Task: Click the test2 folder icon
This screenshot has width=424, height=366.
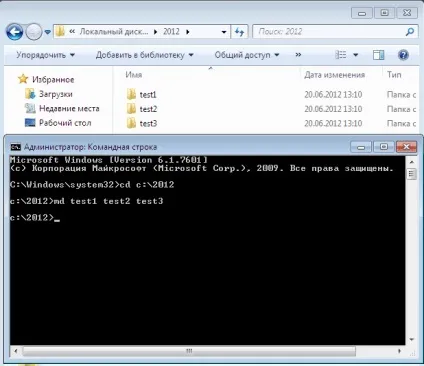Action: click(x=131, y=109)
